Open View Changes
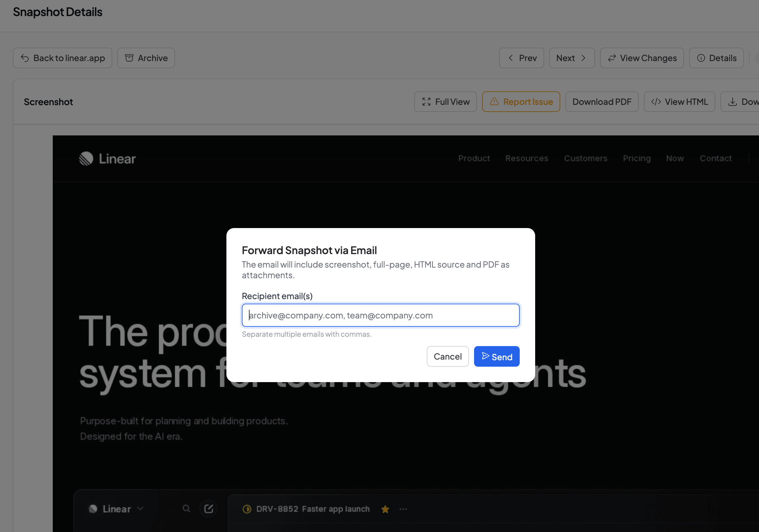 (642, 58)
